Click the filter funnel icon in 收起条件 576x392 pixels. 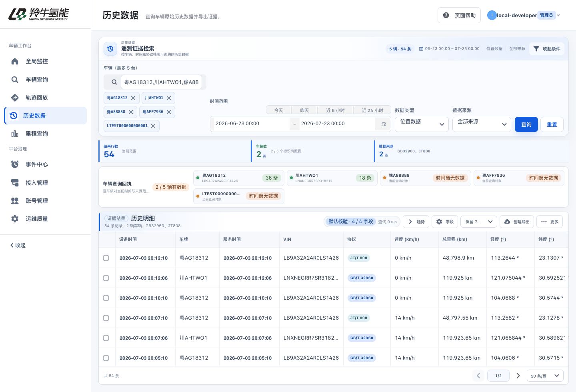pos(536,49)
